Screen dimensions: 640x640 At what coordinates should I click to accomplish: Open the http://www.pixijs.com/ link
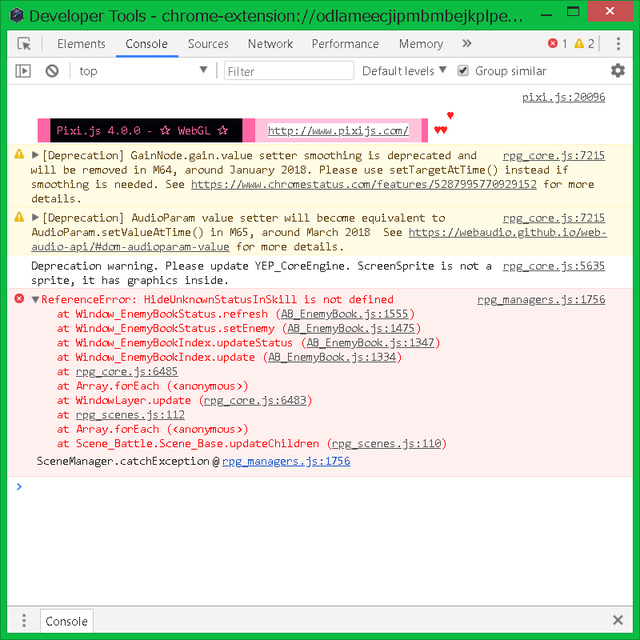(338, 131)
